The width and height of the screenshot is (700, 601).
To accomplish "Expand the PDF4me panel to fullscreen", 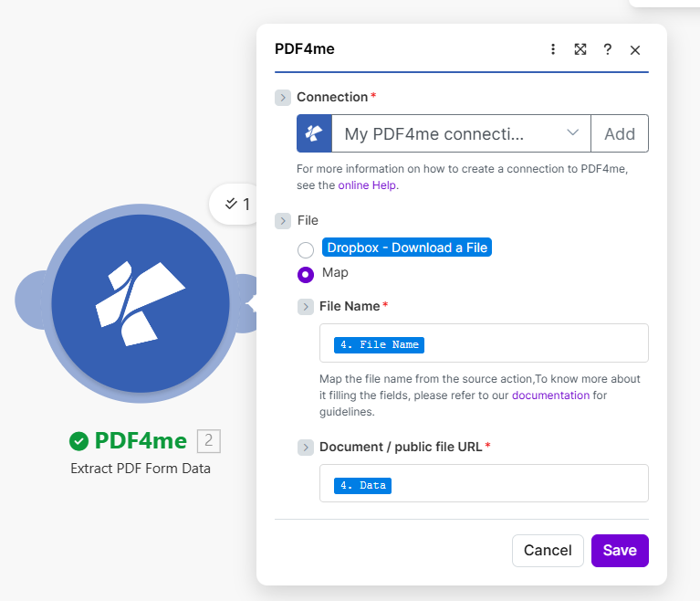I will pyautogui.click(x=580, y=49).
